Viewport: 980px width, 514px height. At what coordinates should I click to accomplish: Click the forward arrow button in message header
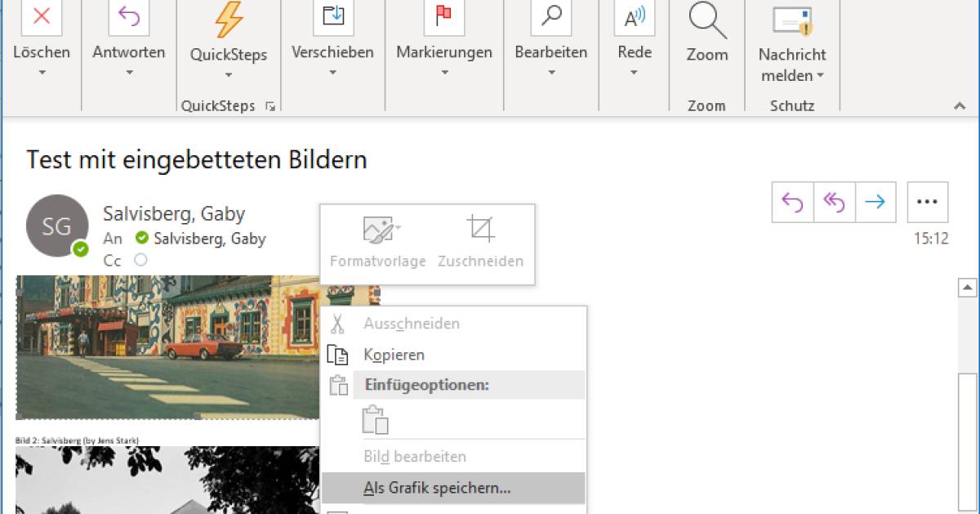[x=875, y=202]
